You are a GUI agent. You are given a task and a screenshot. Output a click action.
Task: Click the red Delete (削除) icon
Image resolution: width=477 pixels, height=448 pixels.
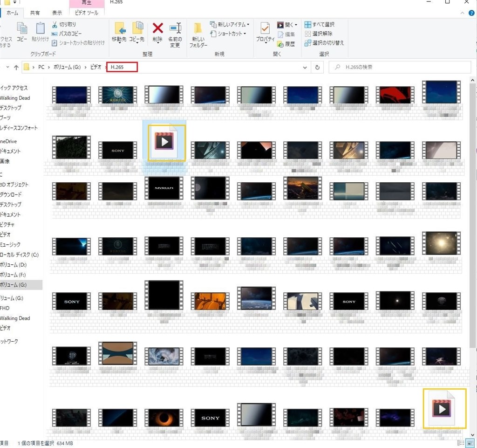(x=157, y=28)
